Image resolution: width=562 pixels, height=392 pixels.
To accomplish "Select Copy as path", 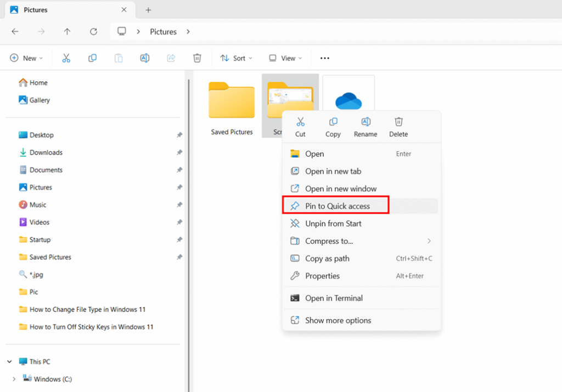I will 361,258.
